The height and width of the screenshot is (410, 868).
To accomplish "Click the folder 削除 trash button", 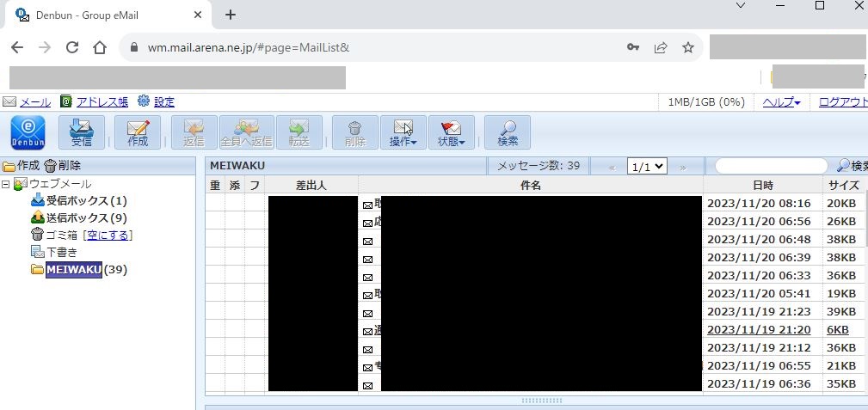I will 63,165.
